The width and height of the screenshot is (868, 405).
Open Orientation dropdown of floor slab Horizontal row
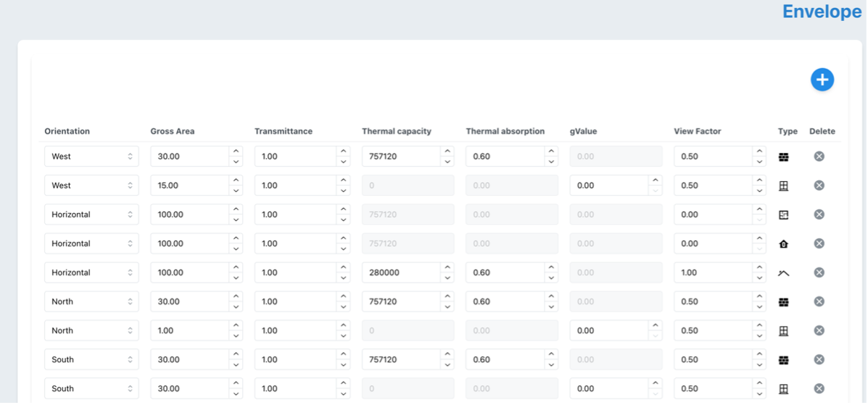[x=91, y=214]
